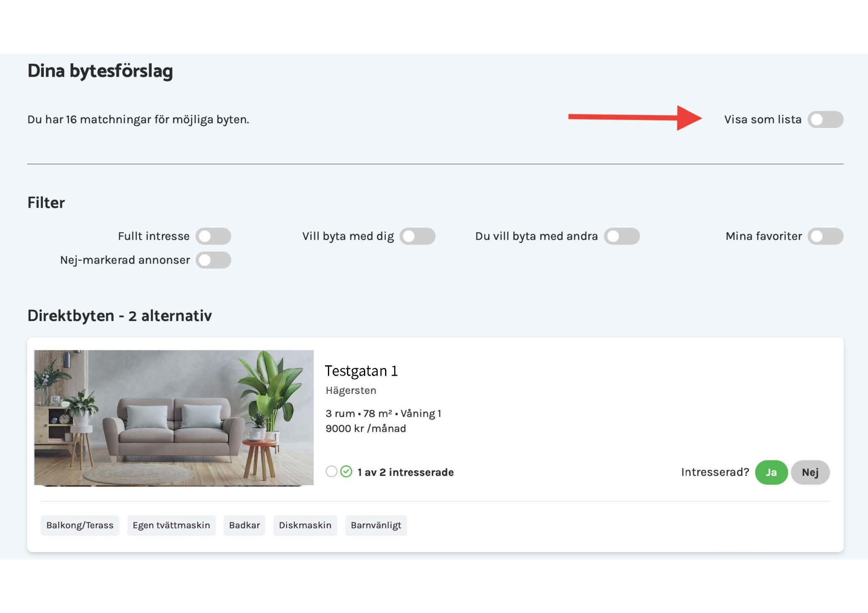Screen dimensions: 868x613
Task: Turn on 'Fullt intresse' filter switch
Action: coord(213,237)
